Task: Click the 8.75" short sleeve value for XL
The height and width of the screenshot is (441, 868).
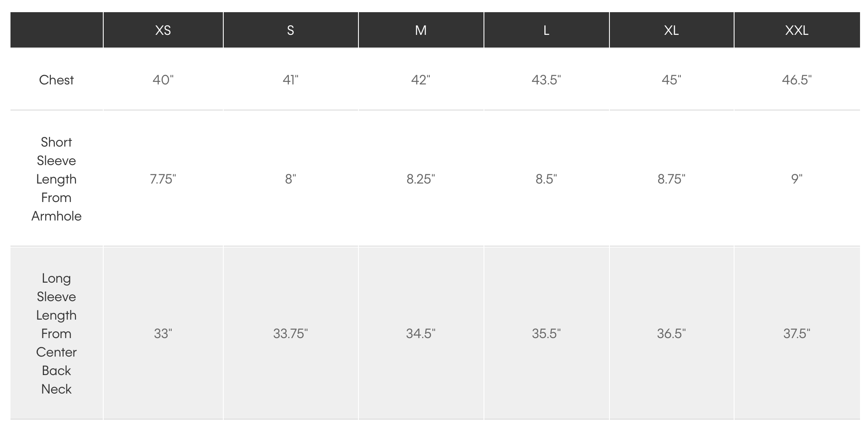Action: (671, 179)
